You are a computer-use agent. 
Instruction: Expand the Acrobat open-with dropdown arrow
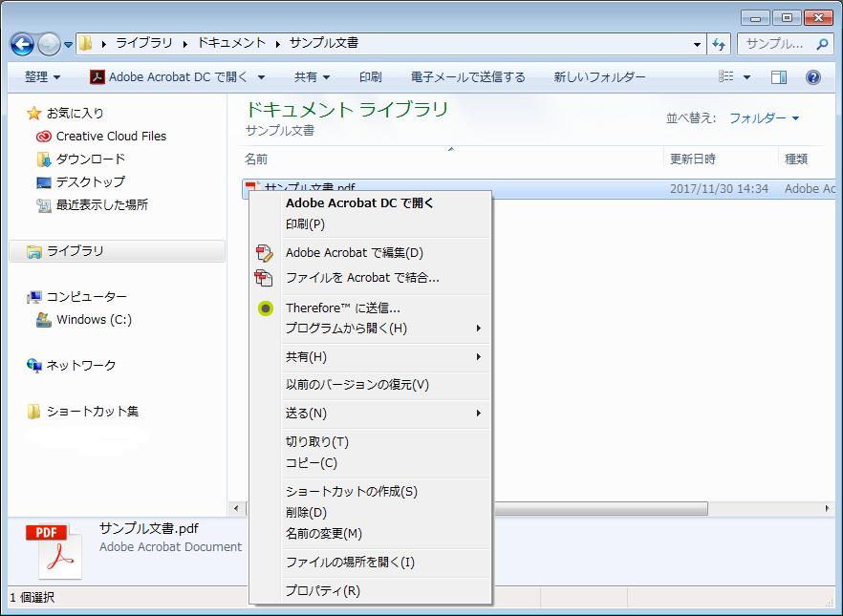(261, 77)
